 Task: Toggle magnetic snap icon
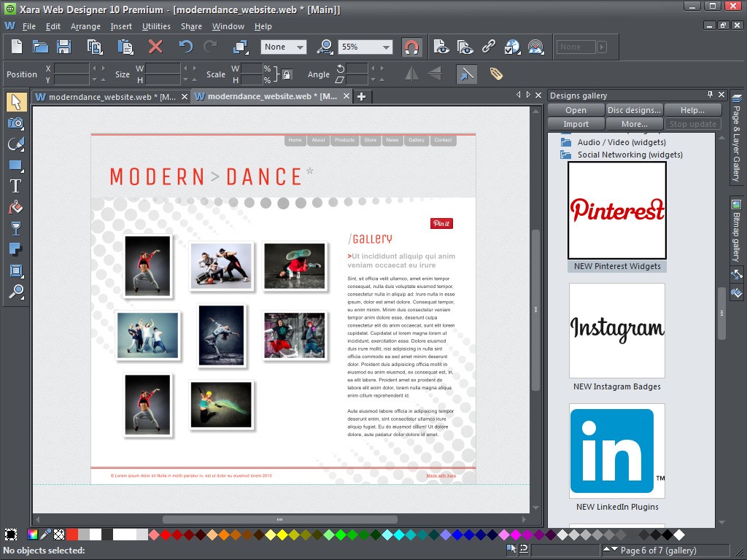tap(412, 47)
